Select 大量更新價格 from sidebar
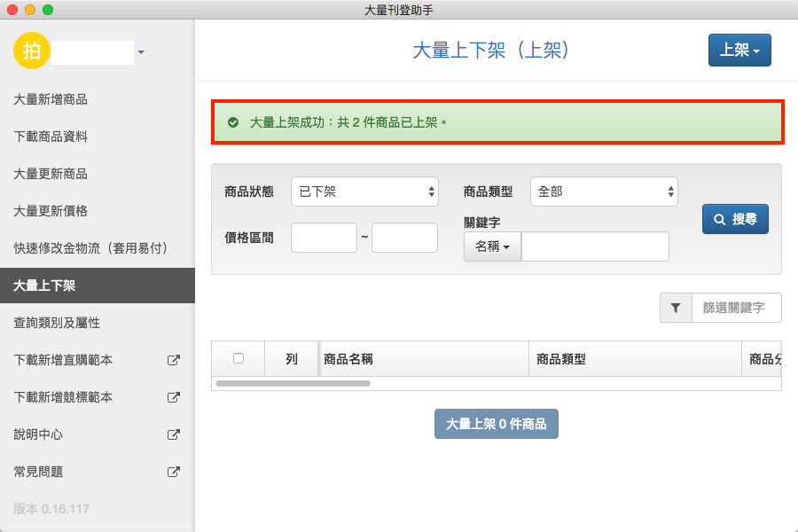This screenshot has height=532, width=798. 51,211
